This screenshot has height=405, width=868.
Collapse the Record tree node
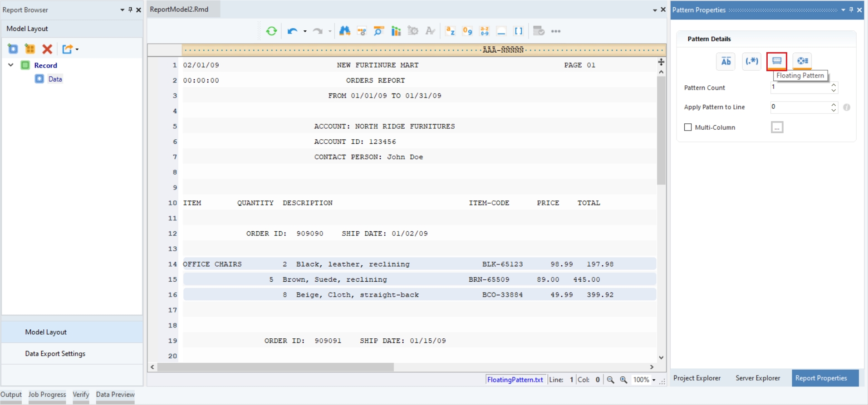11,65
